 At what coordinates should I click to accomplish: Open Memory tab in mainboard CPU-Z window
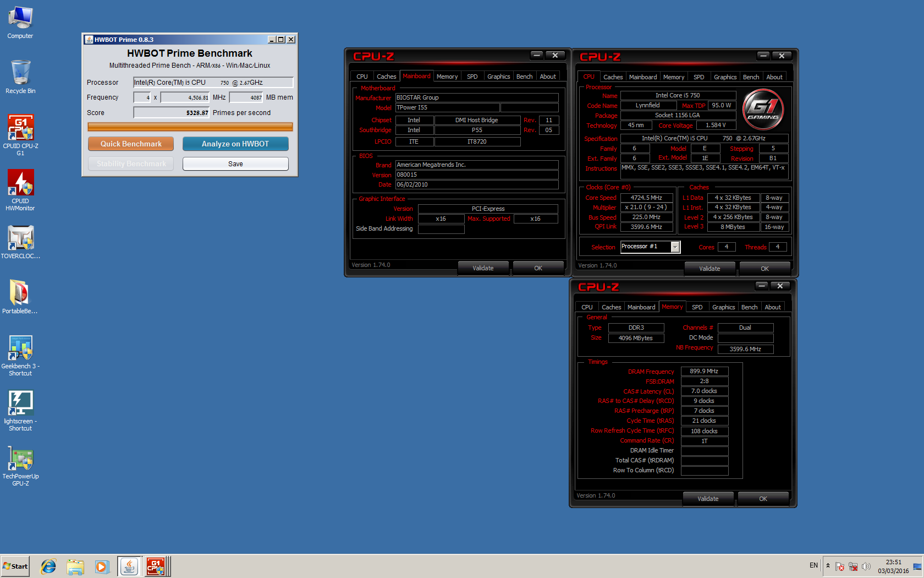[447, 77]
